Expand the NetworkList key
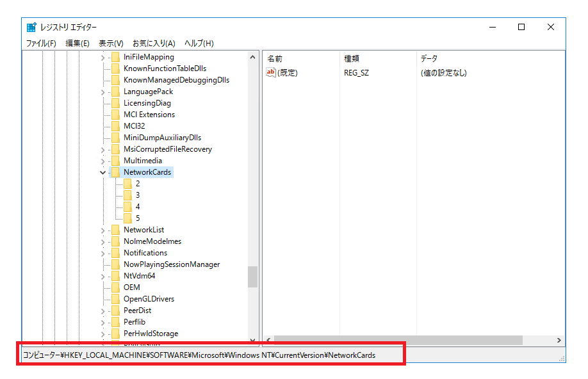 (102, 230)
